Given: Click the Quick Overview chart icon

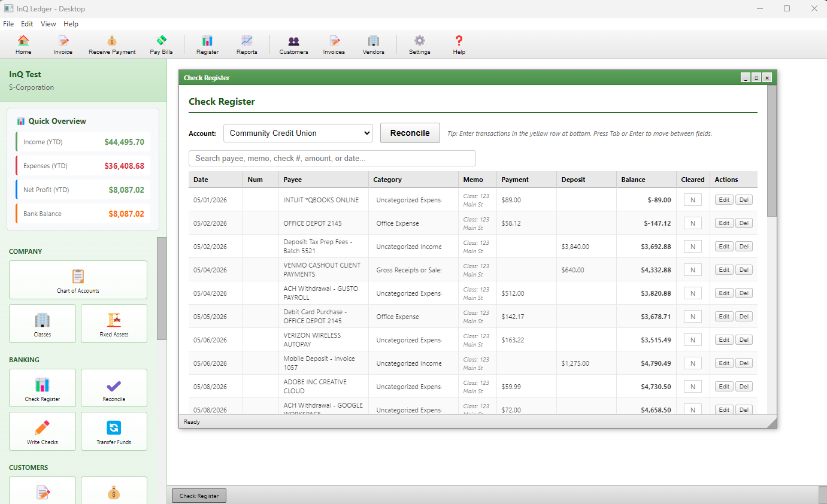Looking at the screenshot, I should click(x=21, y=121).
